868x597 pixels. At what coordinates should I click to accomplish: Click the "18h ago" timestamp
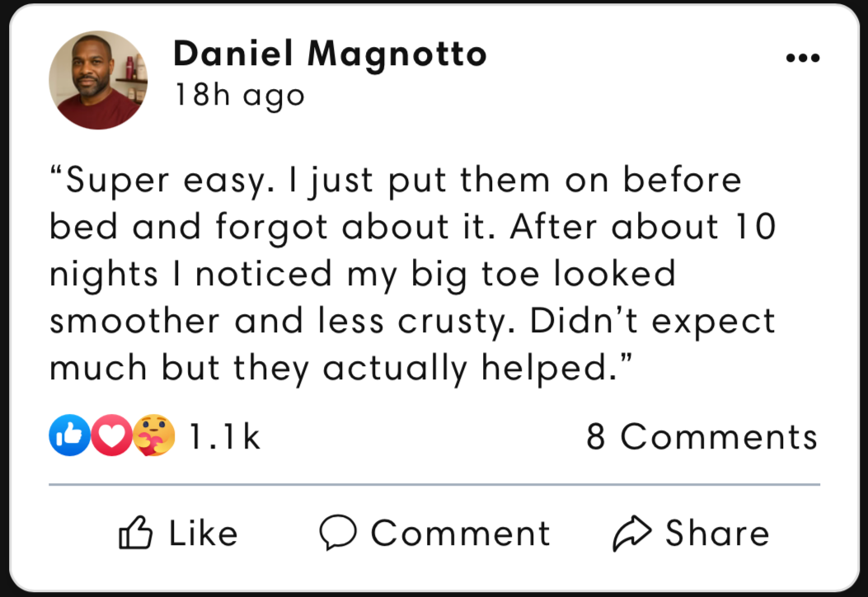[x=239, y=96]
